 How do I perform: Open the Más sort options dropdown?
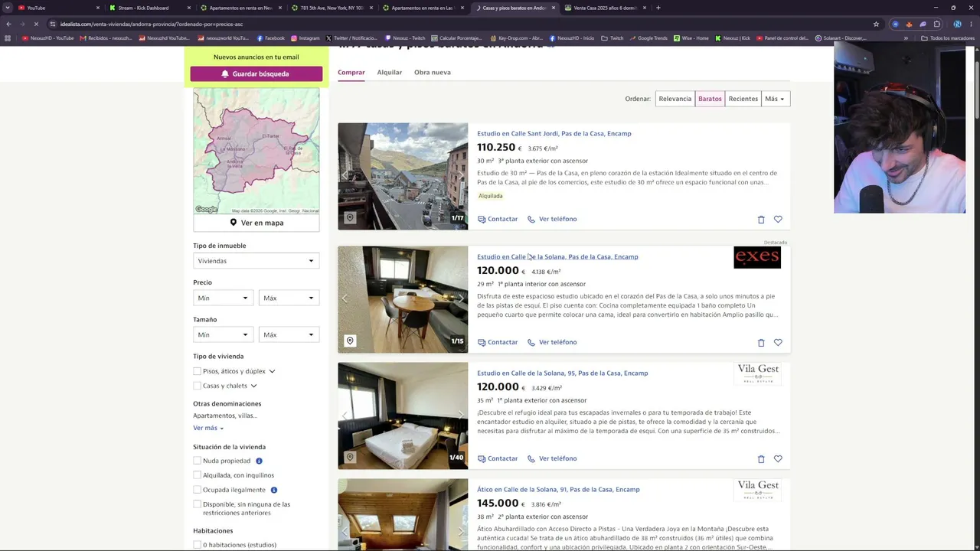point(775,99)
